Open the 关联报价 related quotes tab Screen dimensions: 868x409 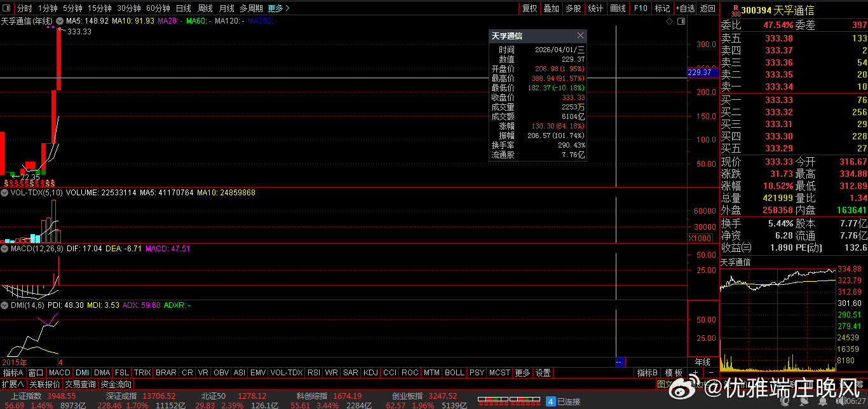44,384
